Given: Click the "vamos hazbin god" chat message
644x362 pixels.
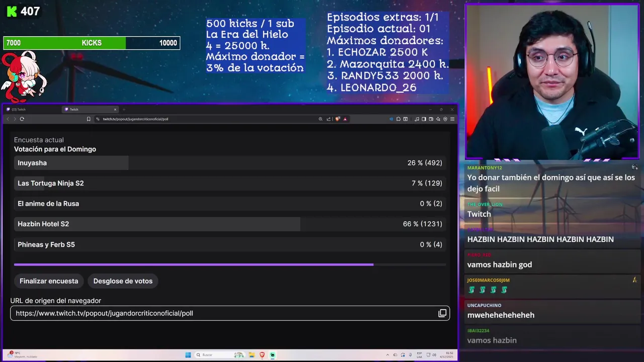Looking at the screenshot, I should pos(500,265).
